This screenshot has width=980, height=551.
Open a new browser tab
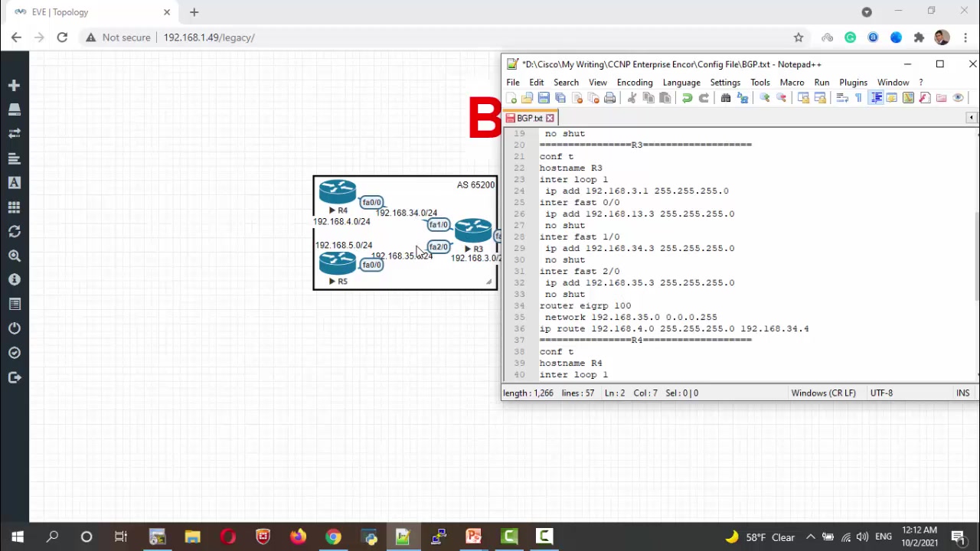(194, 12)
